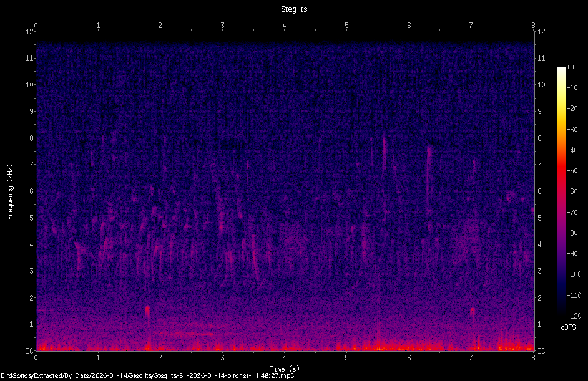The image size is (588, 381).
Task: Click the high-frequency chirp near 5.6 seconds
Action: [x=384, y=153]
